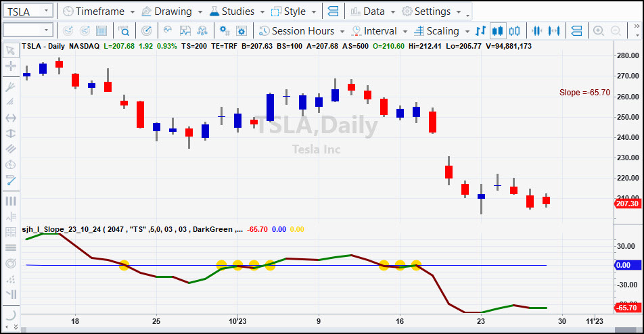Select the crosshair cursor tool
The height and width of the screenshot is (334, 644).
pyautogui.click(x=11, y=66)
